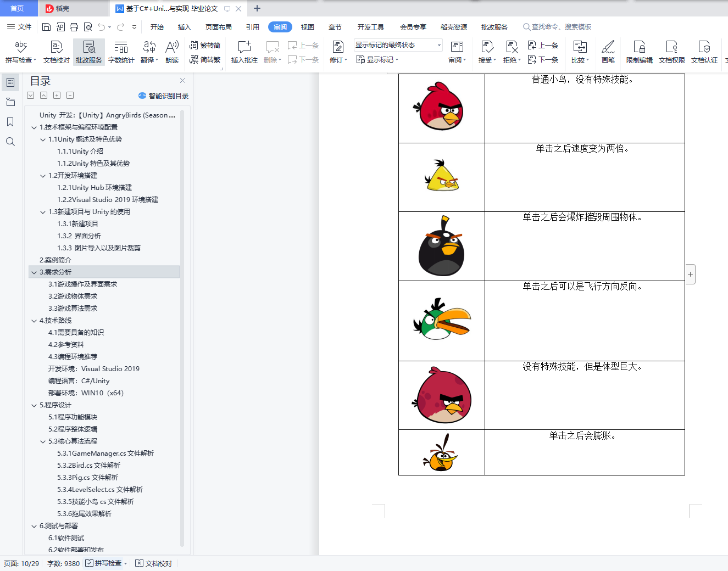Open the 文件 menu
This screenshot has height=571, width=728.
click(19, 27)
